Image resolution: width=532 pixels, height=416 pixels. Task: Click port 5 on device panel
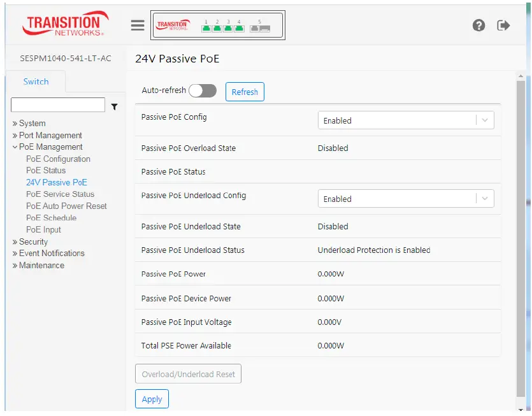click(259, 28)
